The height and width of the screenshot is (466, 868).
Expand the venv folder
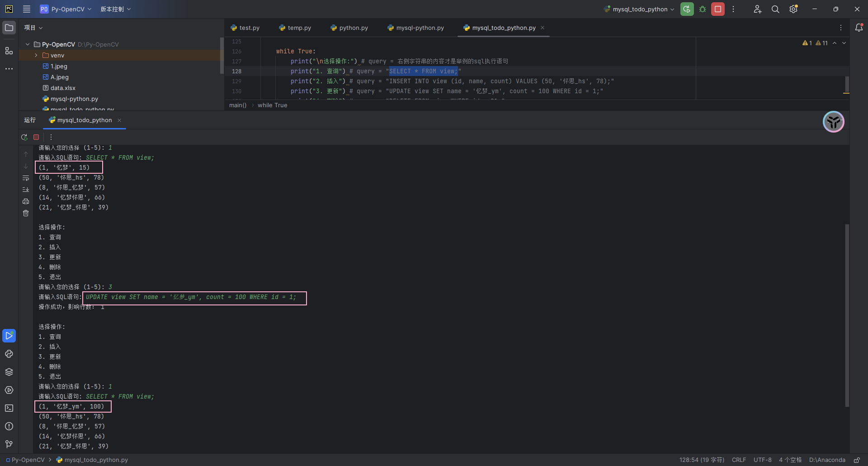tap(36, 55)
